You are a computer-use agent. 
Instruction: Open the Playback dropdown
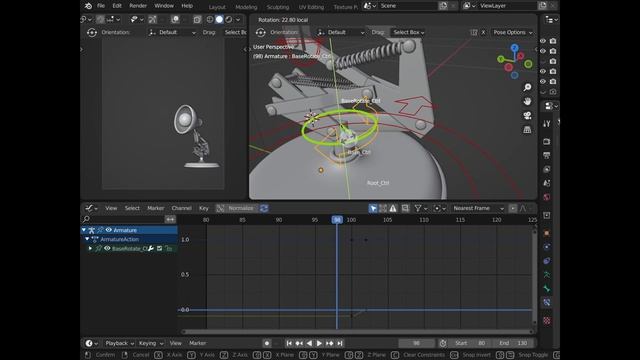(119, 343)
